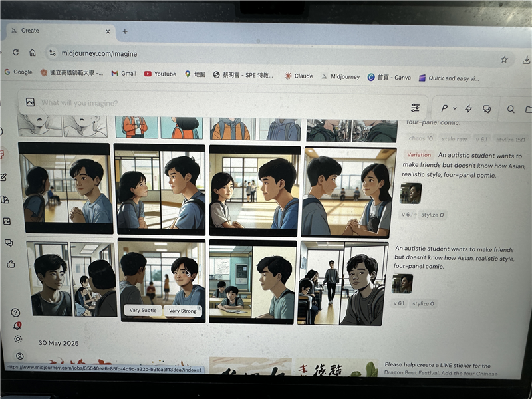
Task: Open Midjourney bookmark
Action: click(340, 76)
